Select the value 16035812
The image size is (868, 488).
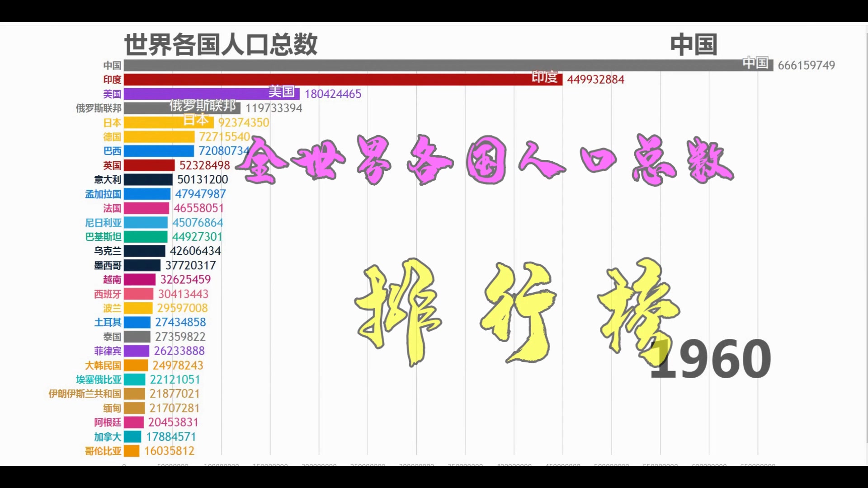point(169,450)
